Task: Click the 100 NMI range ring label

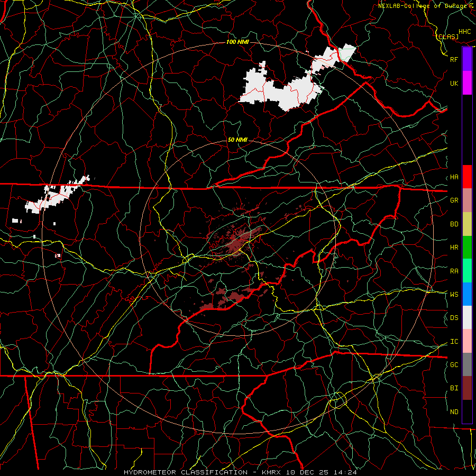Action: pos(237,42)
